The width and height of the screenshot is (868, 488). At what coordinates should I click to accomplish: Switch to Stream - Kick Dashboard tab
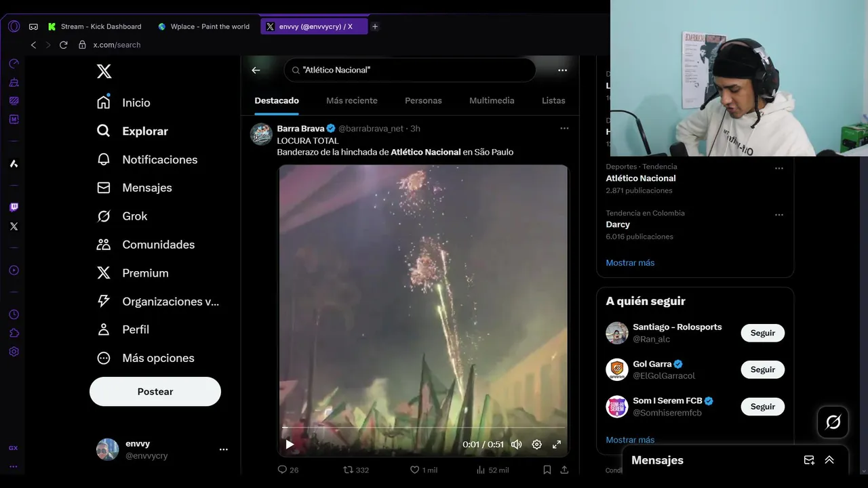95,26
